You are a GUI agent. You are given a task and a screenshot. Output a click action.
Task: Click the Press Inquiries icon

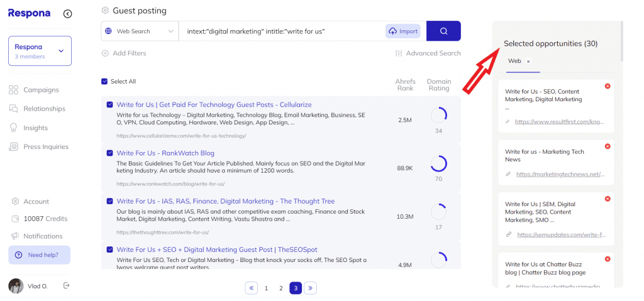pyautogui.click(x=14, y=146)
